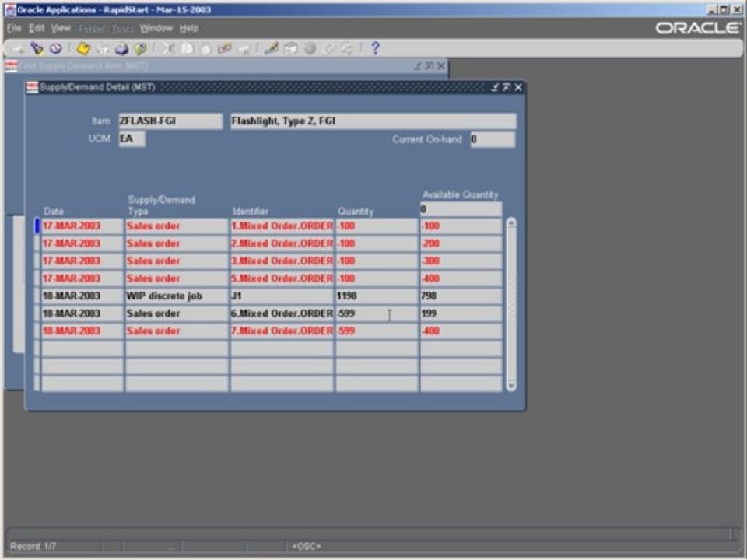Screen dimensions: 747x560
Task: Click the Paste toolbar icon
Action: click(x=205, y=48)
